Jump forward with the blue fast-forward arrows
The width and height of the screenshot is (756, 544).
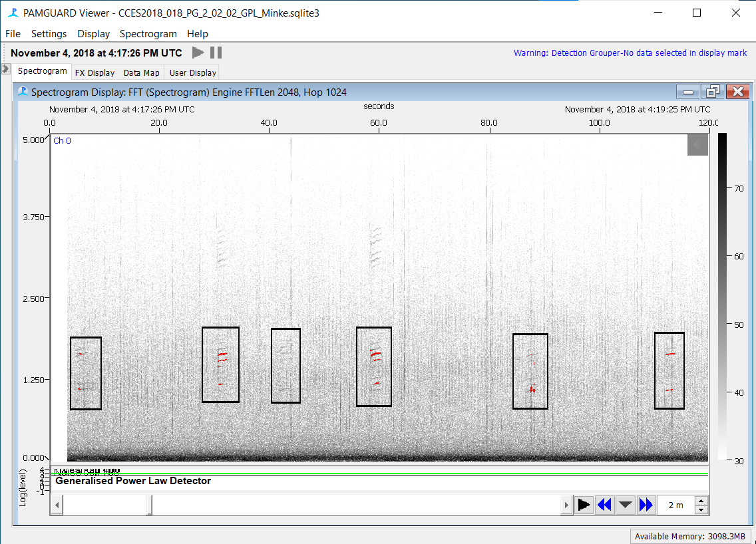coord(646,505)
